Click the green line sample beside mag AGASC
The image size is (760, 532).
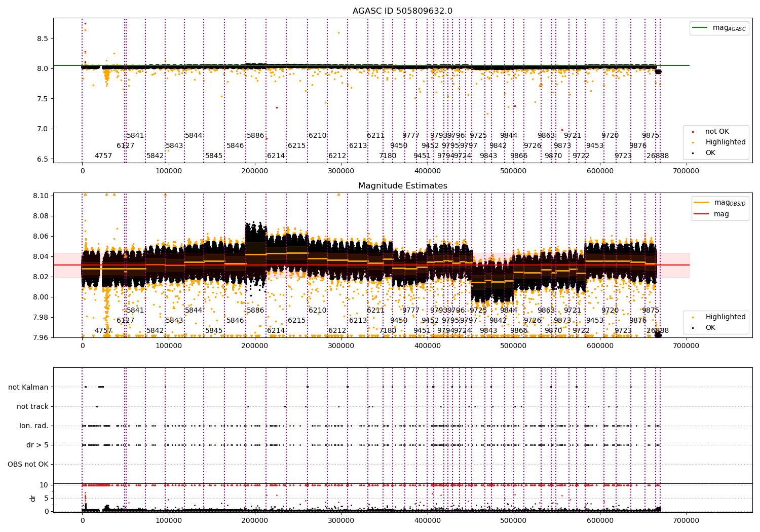pyautogui.click(x=700, y=28)
